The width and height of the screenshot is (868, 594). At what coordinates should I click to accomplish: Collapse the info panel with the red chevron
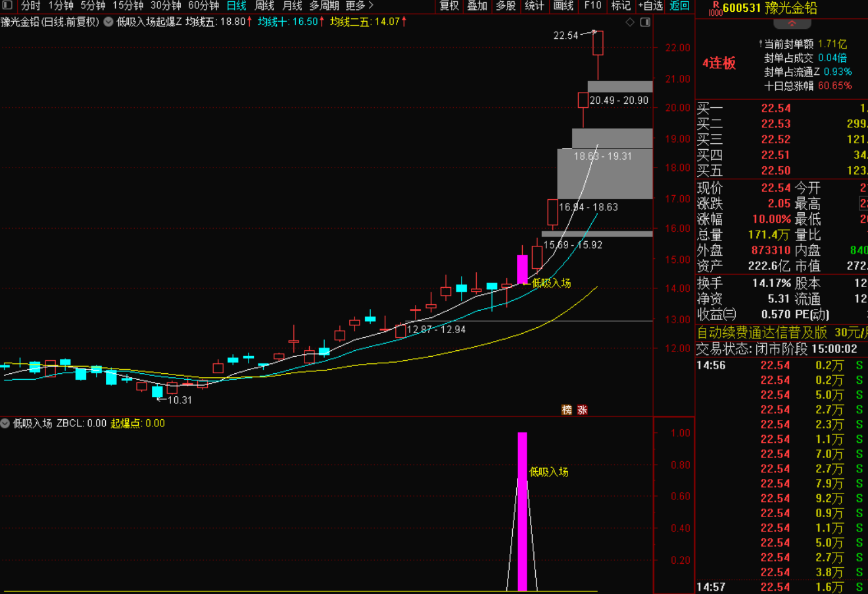[792, 24]
